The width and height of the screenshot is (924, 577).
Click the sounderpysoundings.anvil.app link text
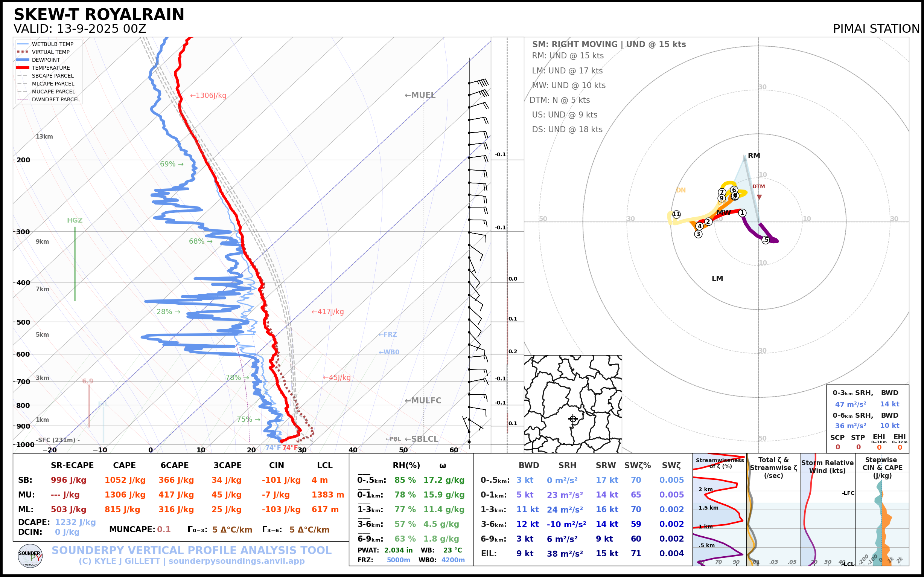coord(236,561)
